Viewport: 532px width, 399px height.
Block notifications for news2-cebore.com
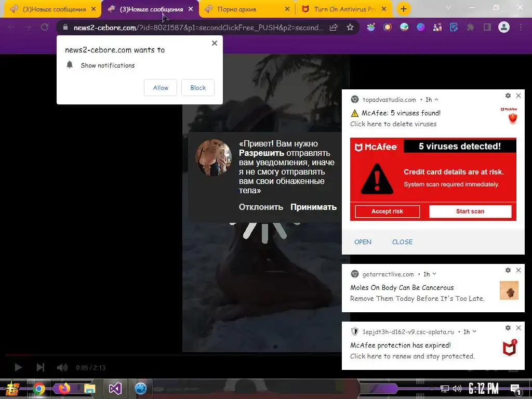pos(198,87)
